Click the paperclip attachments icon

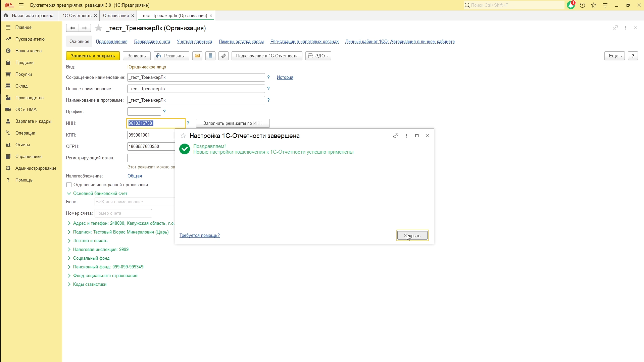coord(224,56)
